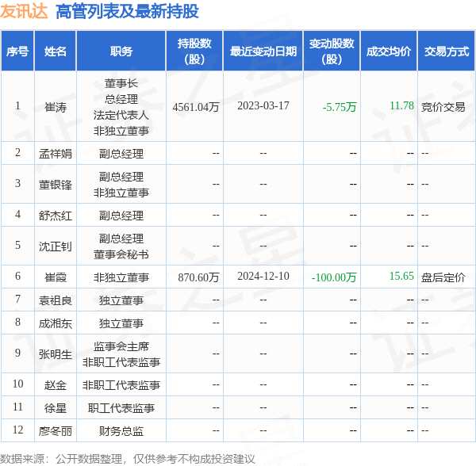Click the name 崔霞 in row 6
This screenshot has width=476, height=466.
pos(56,277)
